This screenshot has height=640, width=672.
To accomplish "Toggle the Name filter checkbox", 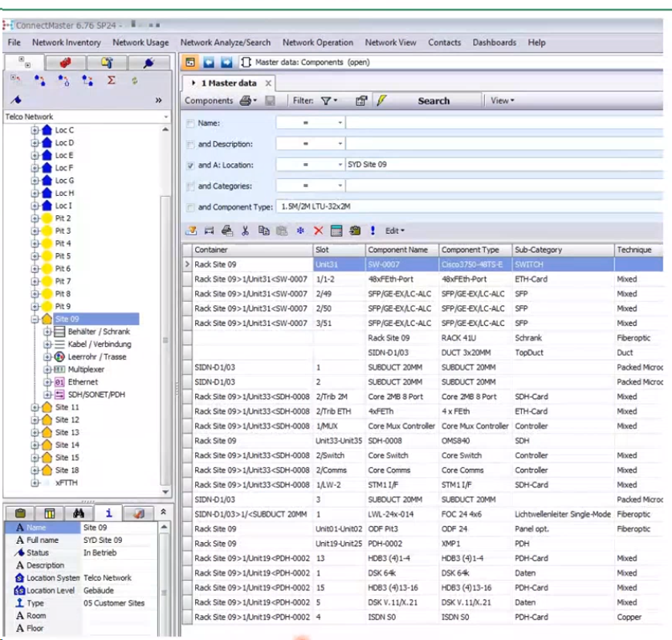I will [x=190, y=124].
